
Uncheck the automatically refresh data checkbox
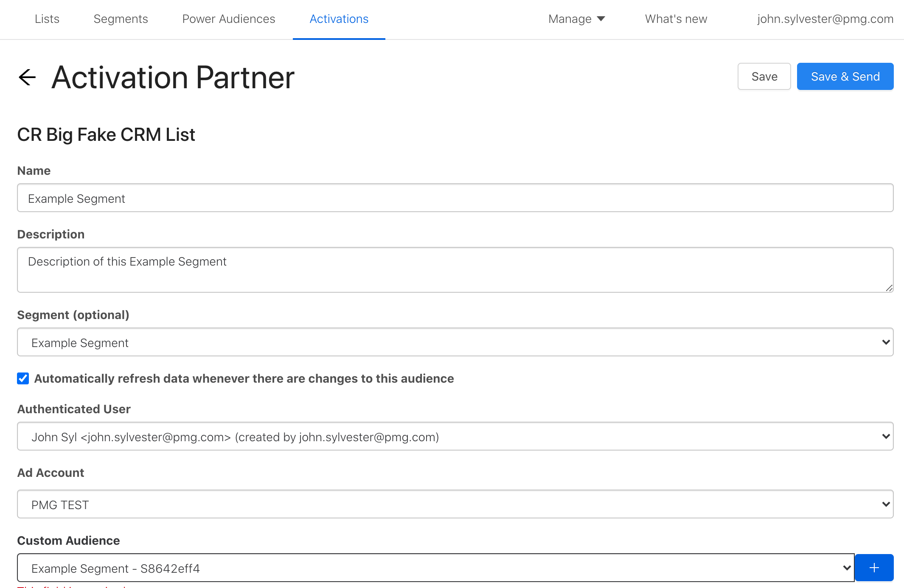(x=23, y=378)
